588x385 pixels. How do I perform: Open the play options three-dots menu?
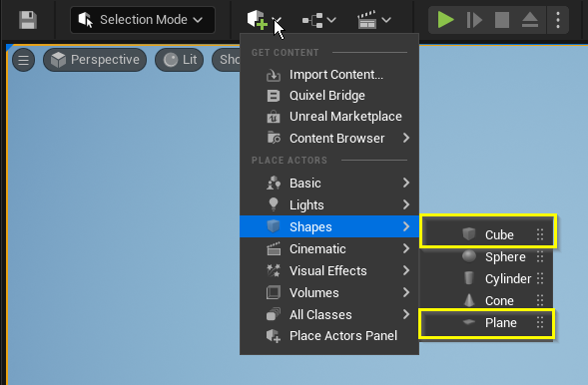pos(558,20)
